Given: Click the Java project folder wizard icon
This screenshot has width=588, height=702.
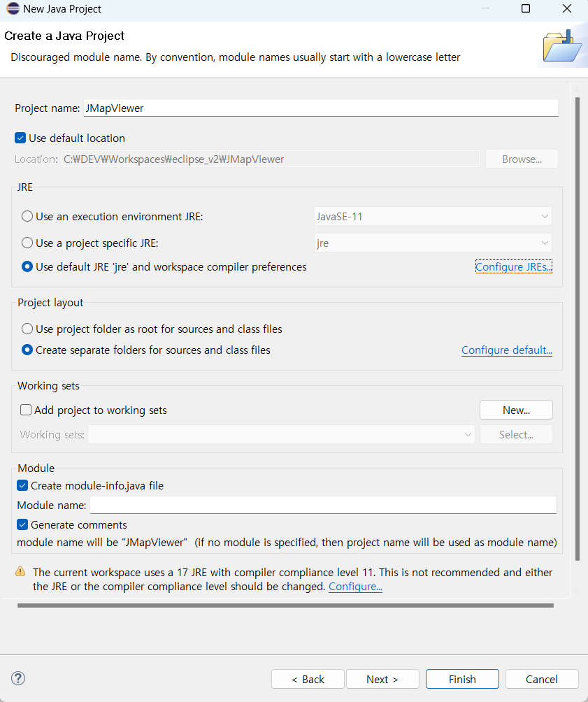Looking at the screenshot, I should pos(562,46).
